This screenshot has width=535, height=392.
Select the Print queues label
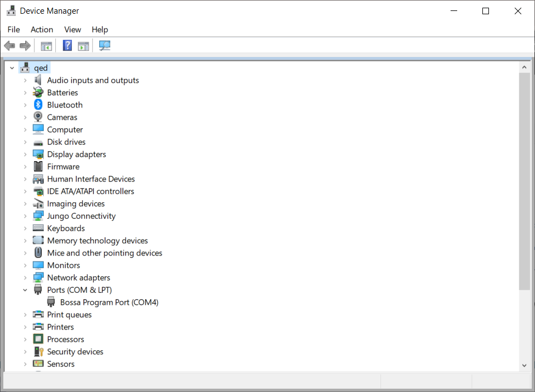click(69, 315)
